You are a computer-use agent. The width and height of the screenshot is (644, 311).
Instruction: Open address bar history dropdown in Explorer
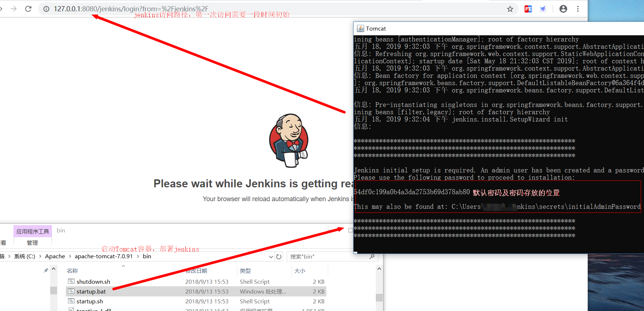271,257
